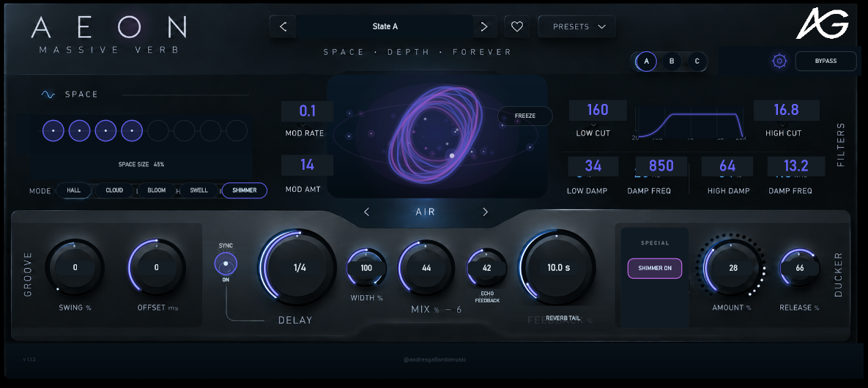Select the SWELL mode

pyautogui.click(x=199, y=190)
